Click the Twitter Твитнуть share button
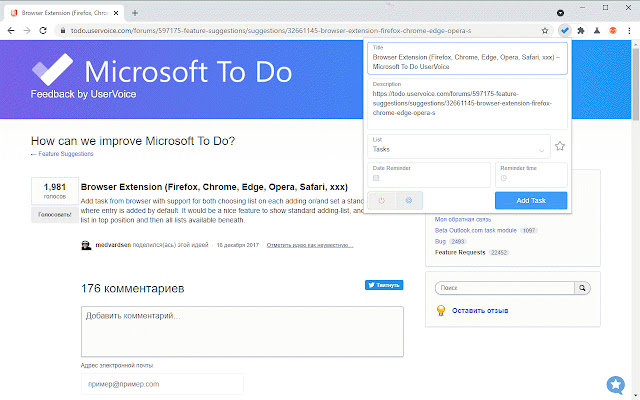The width and height of the screenshot is (640, 400). (384, 285)
